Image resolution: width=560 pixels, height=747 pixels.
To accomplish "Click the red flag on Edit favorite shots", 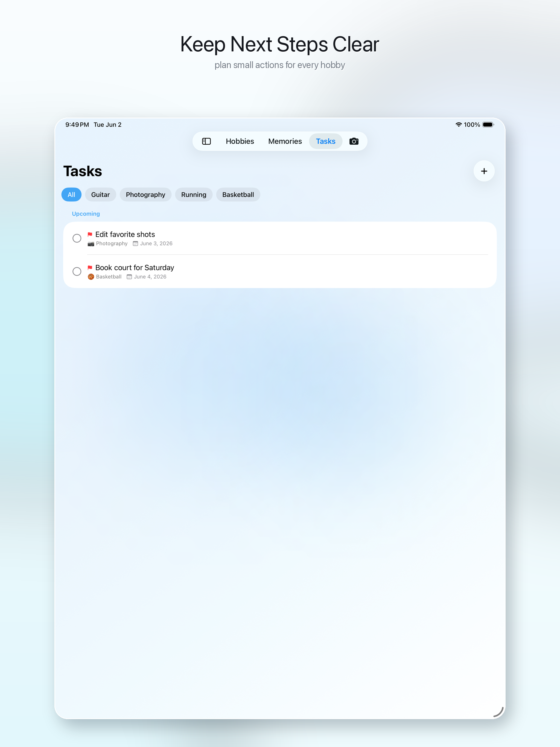I will (90, 234).
